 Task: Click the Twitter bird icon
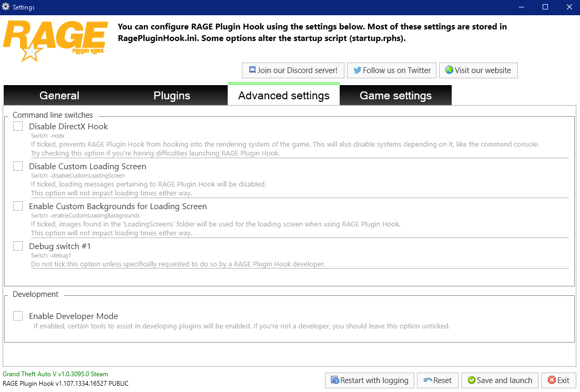358,70
